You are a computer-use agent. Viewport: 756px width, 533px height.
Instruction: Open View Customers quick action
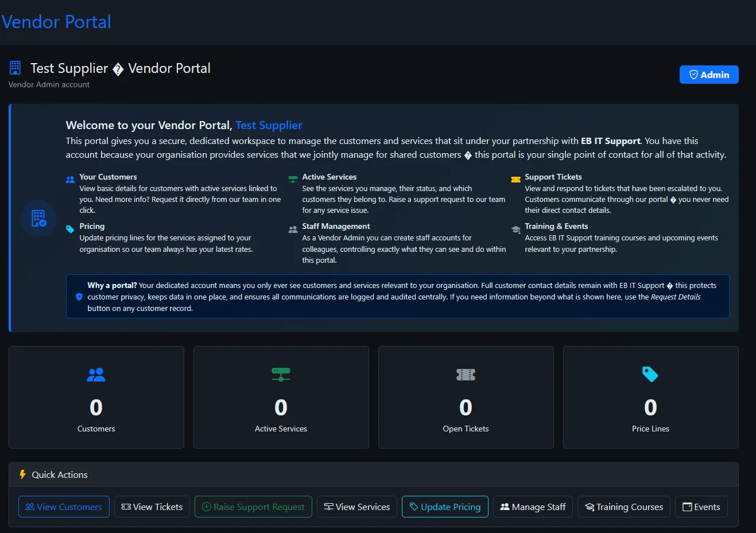pyautogui.click(x=64, y=507)
